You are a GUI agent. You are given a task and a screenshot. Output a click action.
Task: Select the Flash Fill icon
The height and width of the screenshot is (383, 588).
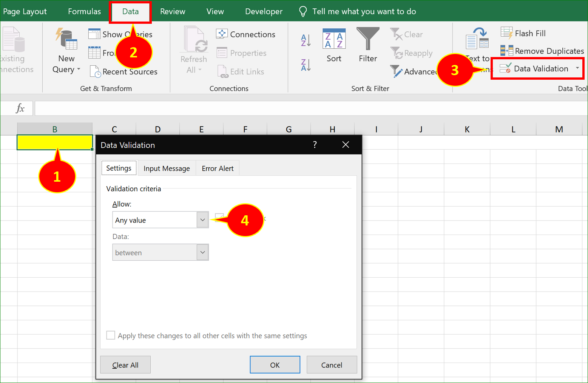tap(506, 33)
